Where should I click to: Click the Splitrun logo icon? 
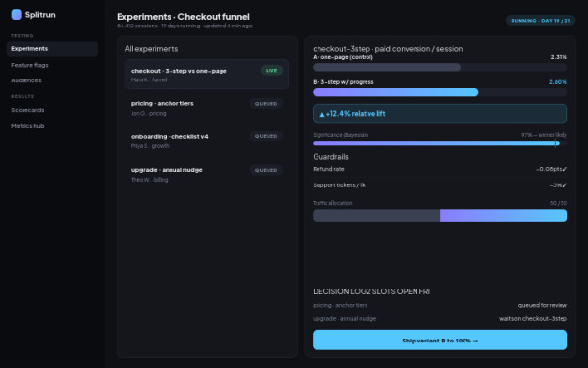16,15
